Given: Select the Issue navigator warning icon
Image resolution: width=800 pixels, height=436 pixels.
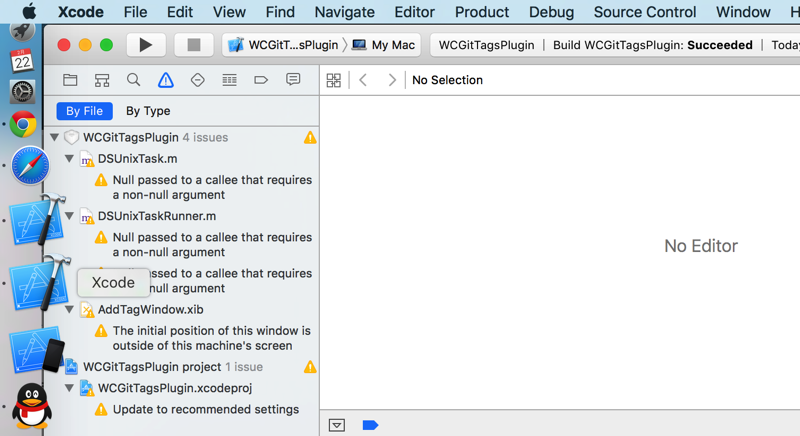Looking at the screenshot, I should 165,80.
